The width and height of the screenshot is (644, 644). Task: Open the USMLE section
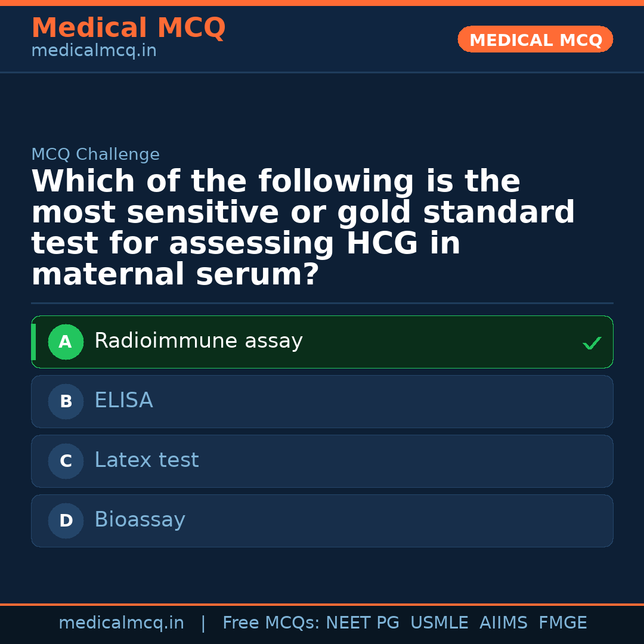point(439,623)
